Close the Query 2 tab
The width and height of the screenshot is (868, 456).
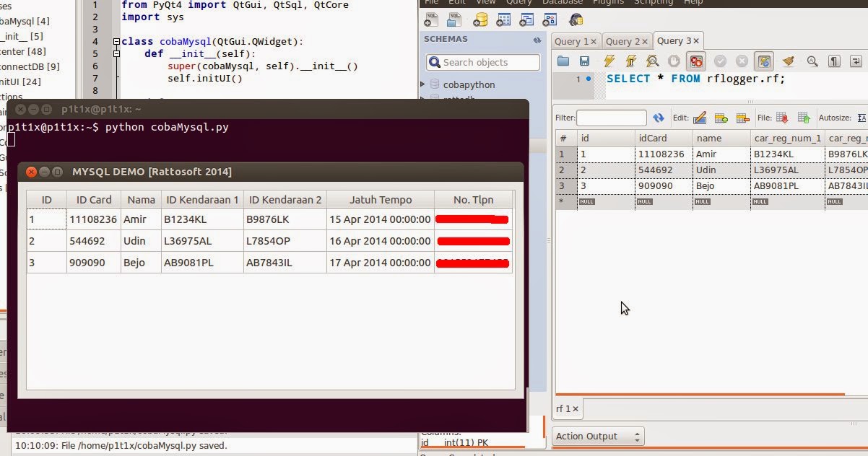point(645,42)
